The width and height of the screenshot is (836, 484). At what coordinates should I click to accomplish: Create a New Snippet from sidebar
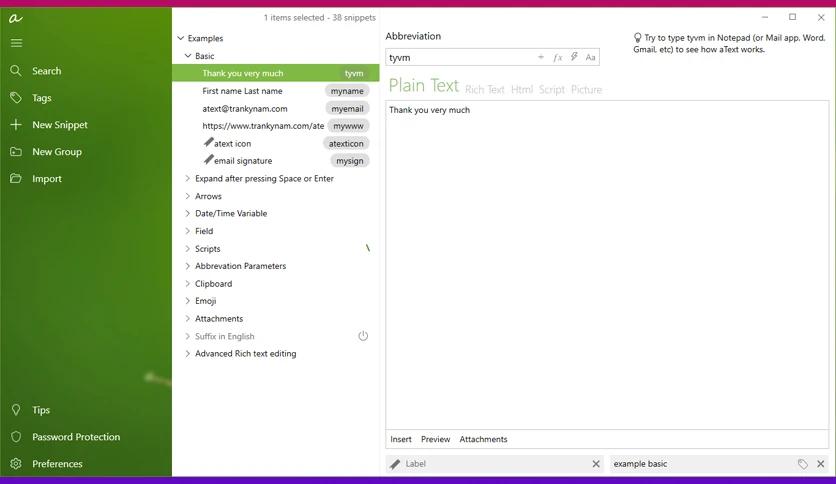tap(60, 125)
